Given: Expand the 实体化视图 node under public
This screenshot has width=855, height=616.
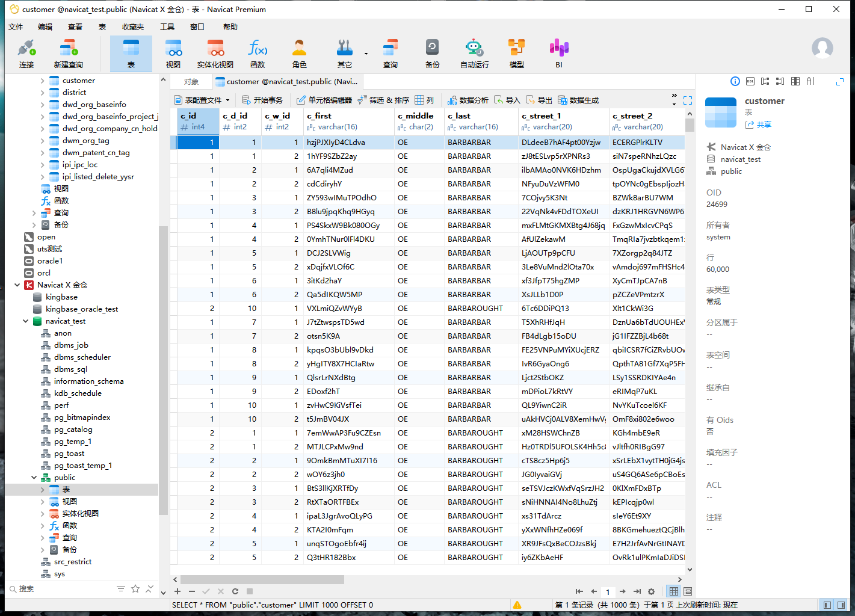Looking at the screenshot, I should coord(42,513).
